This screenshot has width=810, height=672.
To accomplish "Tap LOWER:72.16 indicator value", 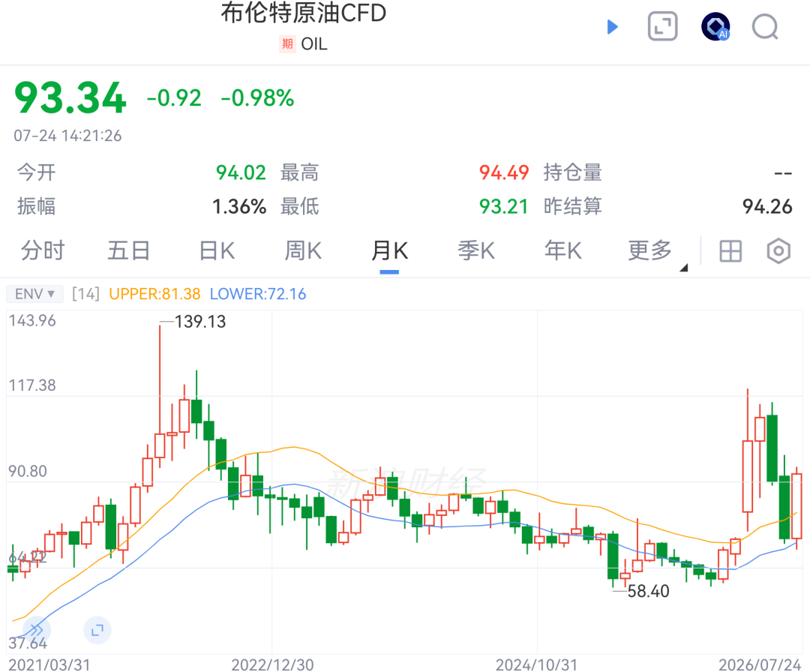I will [258, 294].
